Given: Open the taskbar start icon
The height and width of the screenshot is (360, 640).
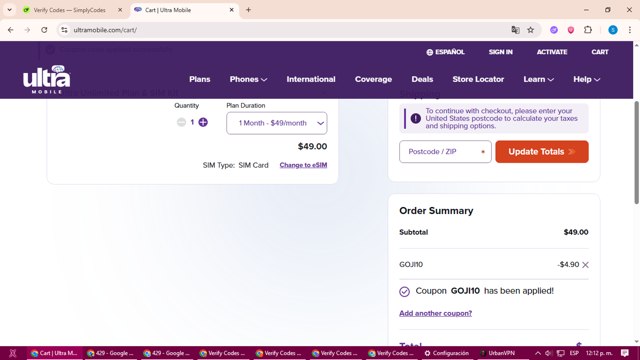Looking at the screenshot, I should [x=13, y=353].
